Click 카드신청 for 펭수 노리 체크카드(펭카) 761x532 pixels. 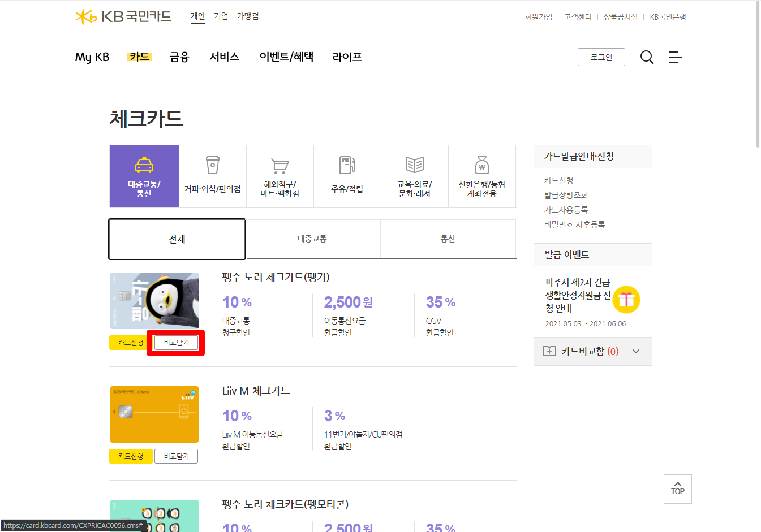click(x=131, y=343)
